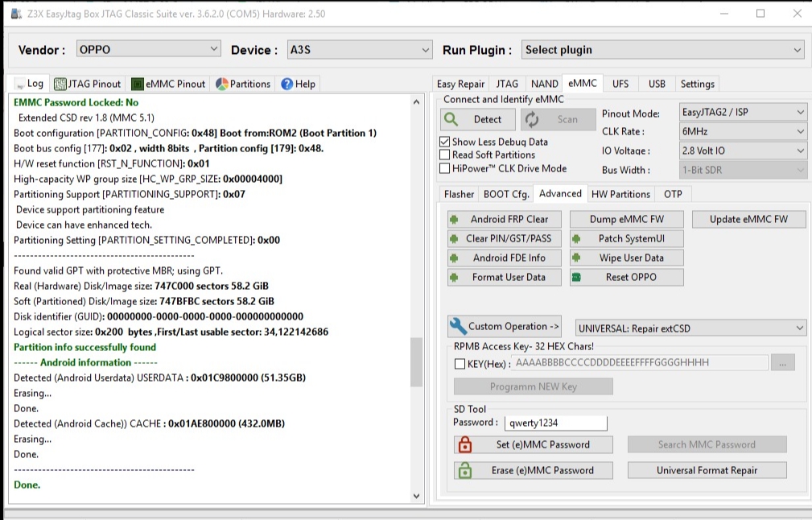Switch to the USB tab

click(657, 84)
